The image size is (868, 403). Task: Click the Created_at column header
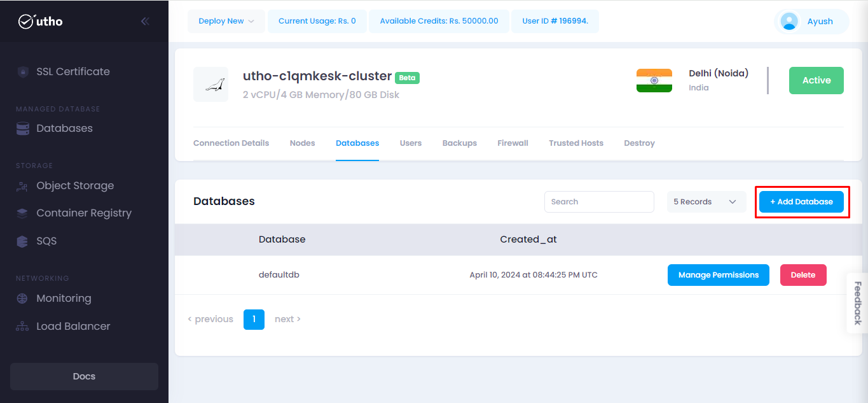528,239
